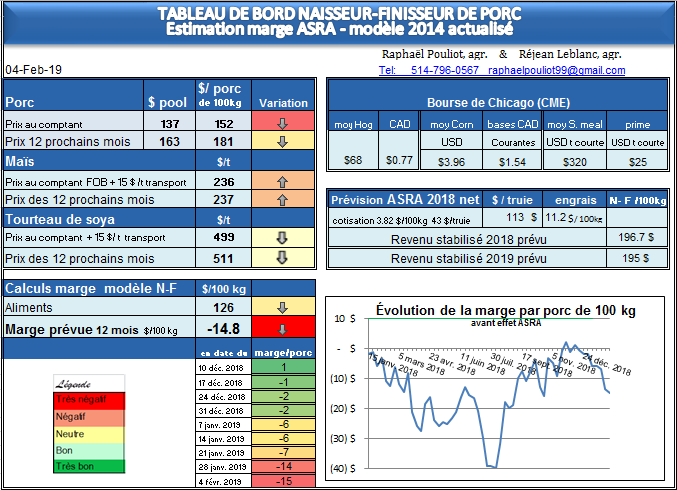Pick the Neutre legend color cell
Screen dimensions: 677x490
tap(89, 432)
